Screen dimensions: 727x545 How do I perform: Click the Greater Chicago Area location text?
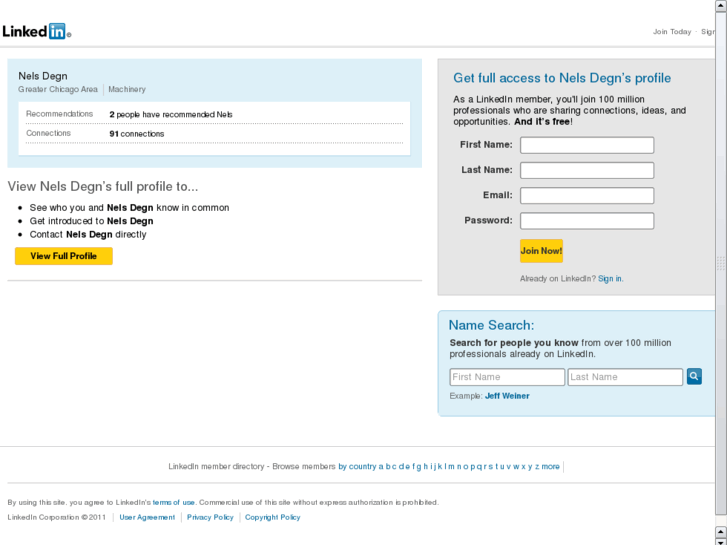[x=58, y=90]
